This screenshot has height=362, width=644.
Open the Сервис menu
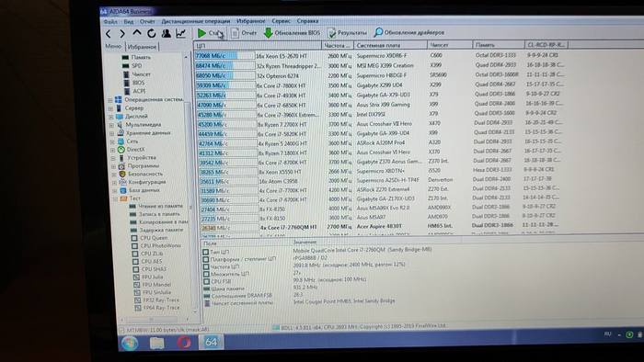tap(281, 21)
